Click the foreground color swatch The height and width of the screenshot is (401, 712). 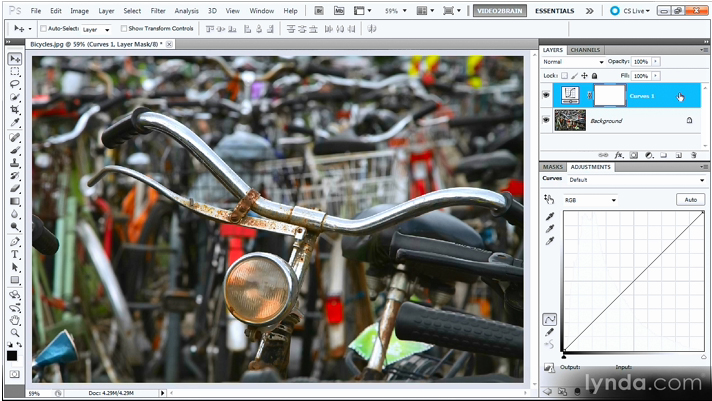(x=12, y=355)
